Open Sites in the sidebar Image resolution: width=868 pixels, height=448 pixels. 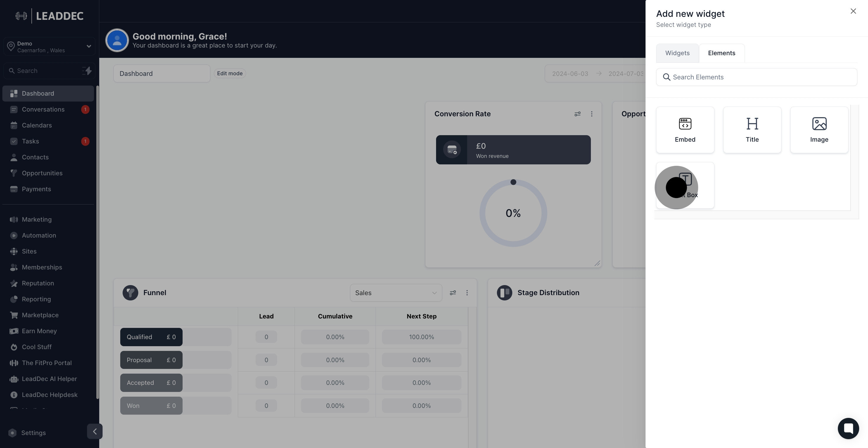[x=48, y=251]
